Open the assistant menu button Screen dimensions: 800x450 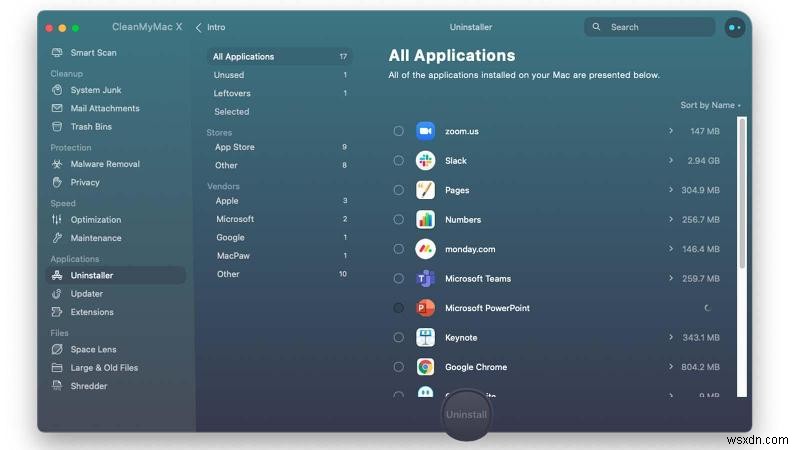point(735,27)
